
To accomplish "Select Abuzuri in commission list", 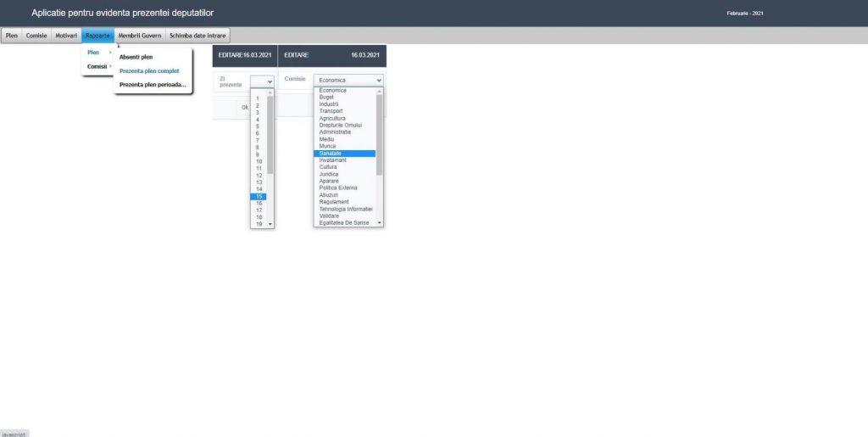I will tap(345, 195).
